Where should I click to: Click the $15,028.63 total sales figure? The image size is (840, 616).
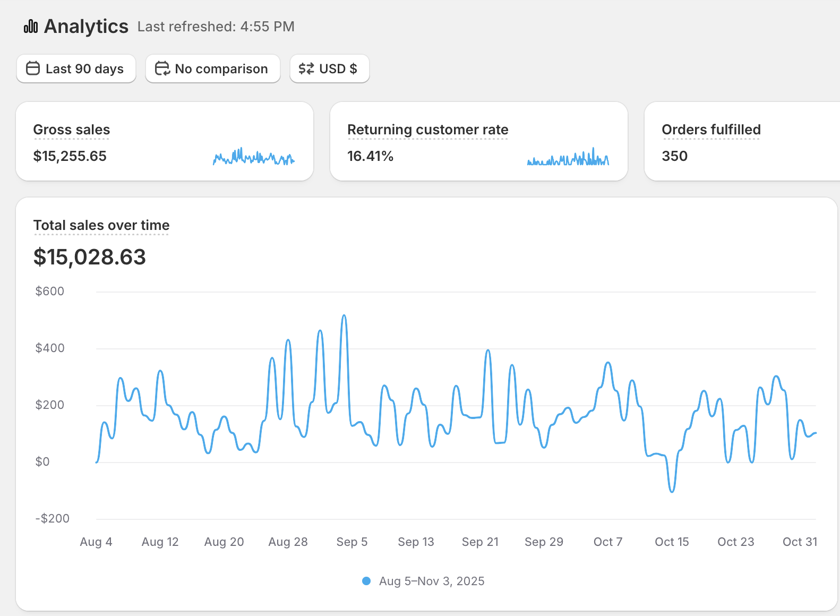coord(90,257)
